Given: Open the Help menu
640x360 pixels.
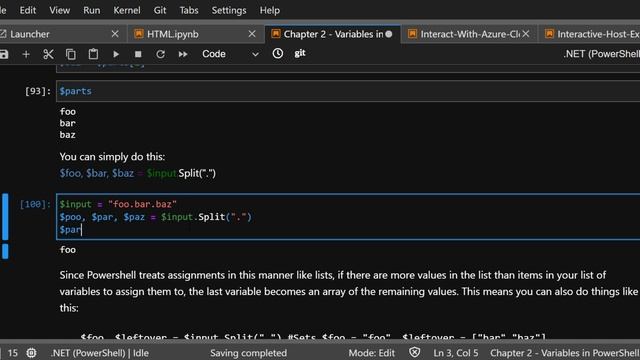Looking at the screenshot, I should click(x=270, y=10).
